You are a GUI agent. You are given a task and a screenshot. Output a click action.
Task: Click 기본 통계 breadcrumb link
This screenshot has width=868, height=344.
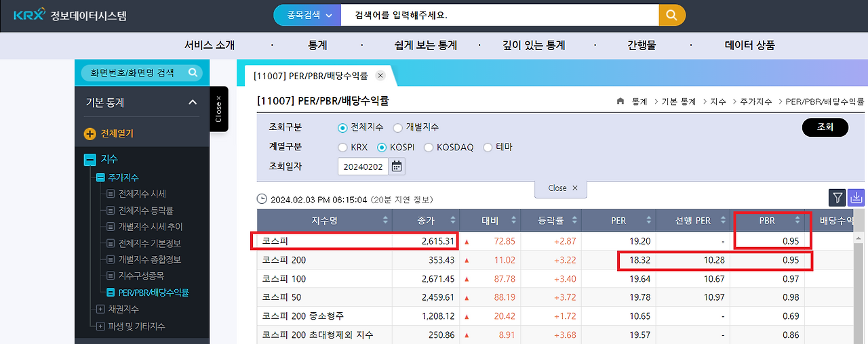tap(678, 102)
